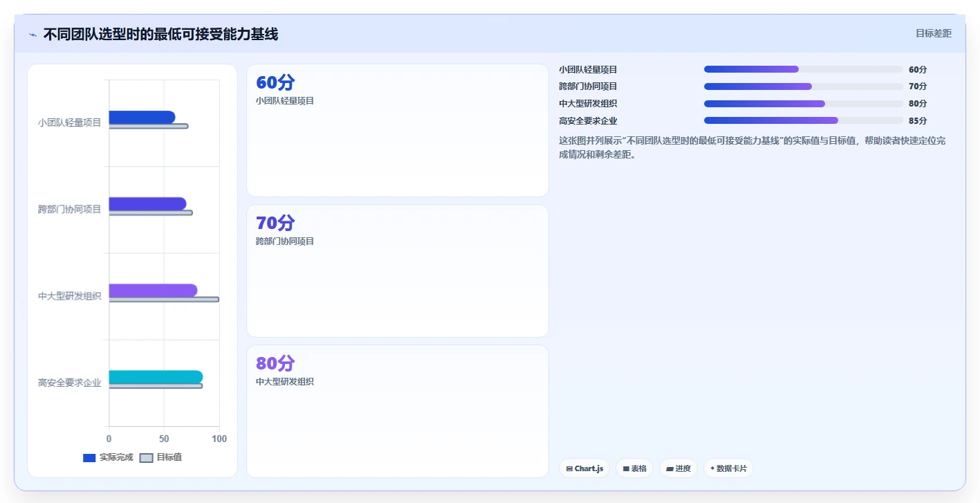Screen dimensions: 980x503
Task: Click the 跨部门协同项目 progress bar
Action: click(804, 86)
